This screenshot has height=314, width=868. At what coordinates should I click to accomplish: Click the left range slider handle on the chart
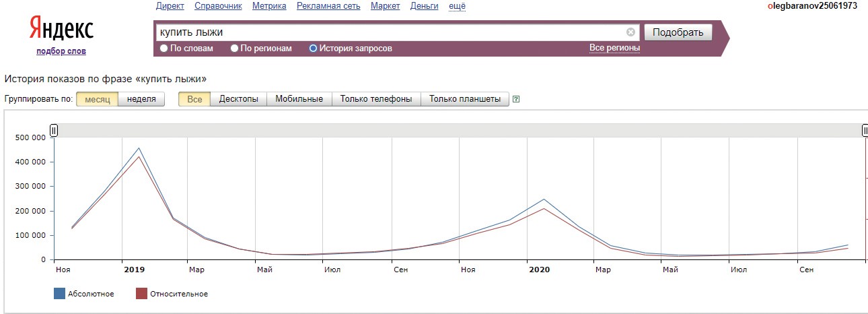coord(54,130)
